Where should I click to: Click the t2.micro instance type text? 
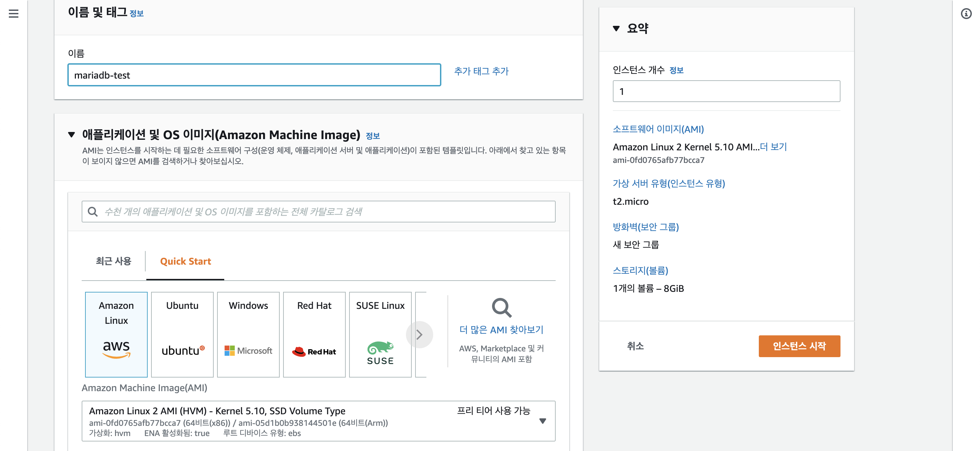click(631, 202)
